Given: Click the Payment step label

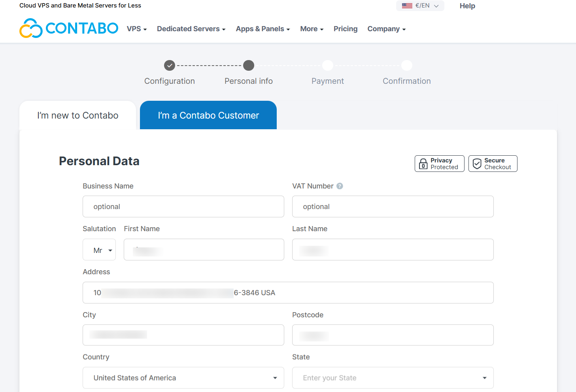Looking at the screenshot, I should pos(328,81).
